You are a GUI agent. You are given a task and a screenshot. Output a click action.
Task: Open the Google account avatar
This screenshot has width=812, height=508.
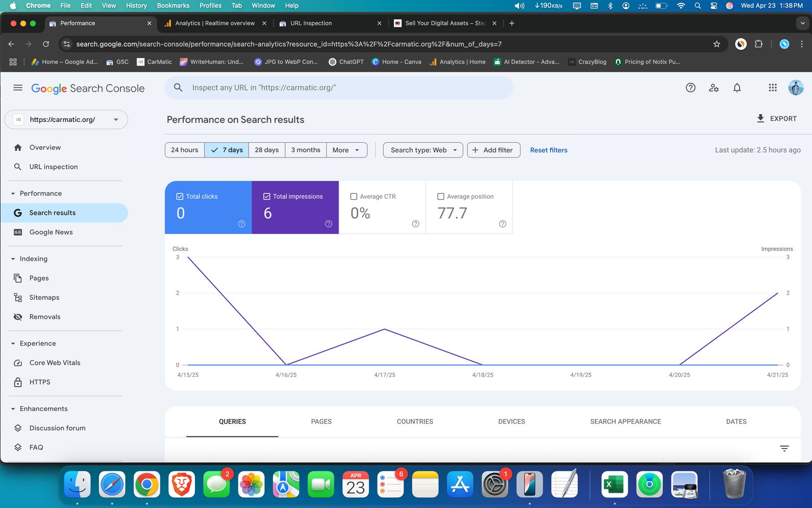click(796, 88)
